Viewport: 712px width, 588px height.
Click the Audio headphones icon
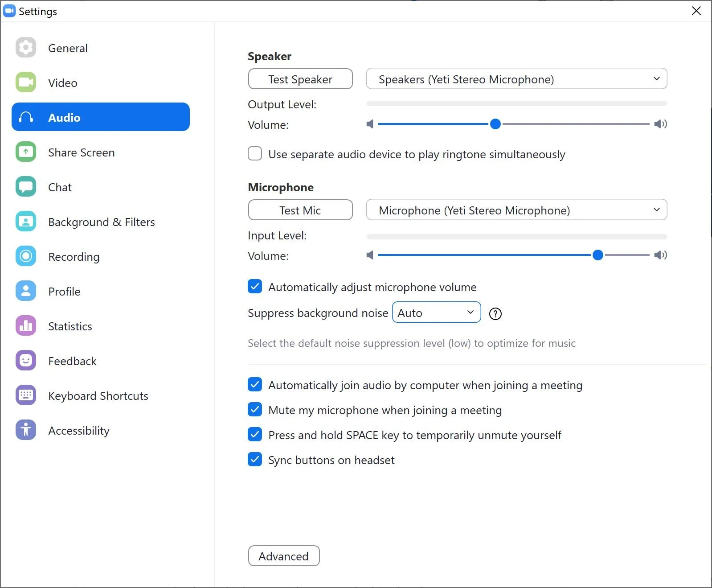tap(26, 117)
